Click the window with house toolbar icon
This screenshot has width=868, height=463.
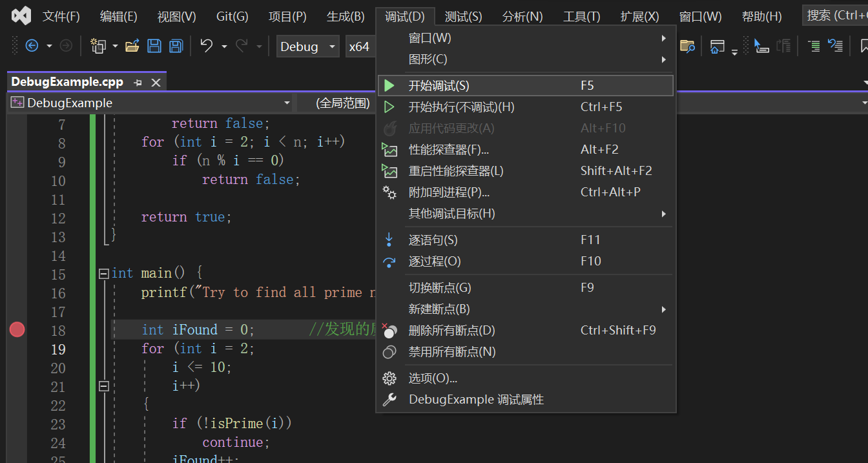717,46
